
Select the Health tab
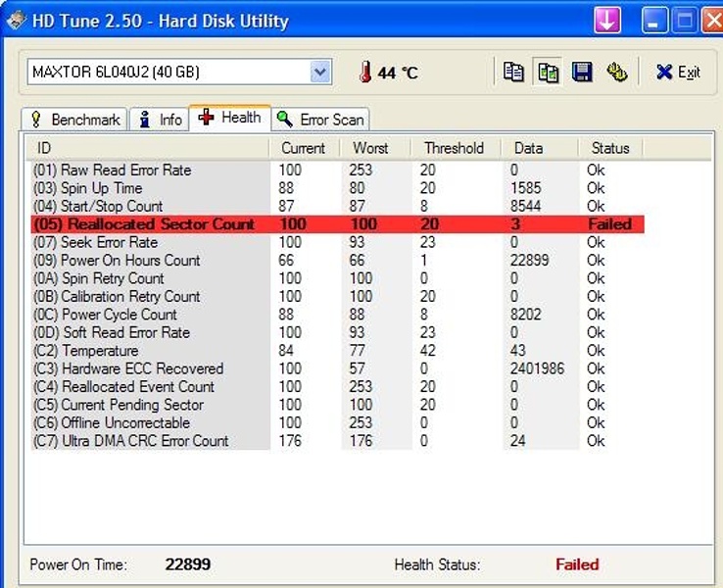coord(230,118)
